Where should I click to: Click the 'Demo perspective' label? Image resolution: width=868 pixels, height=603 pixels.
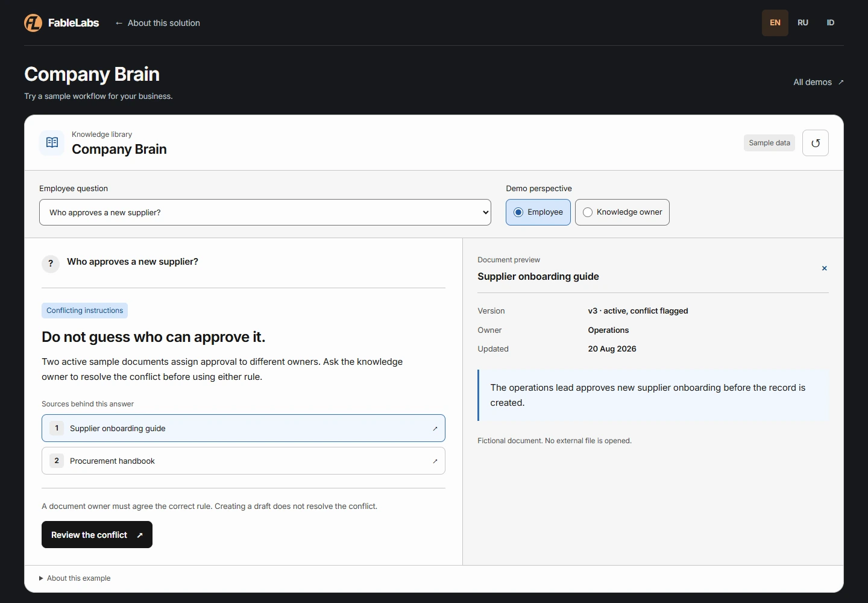click(x=539, y=189)
